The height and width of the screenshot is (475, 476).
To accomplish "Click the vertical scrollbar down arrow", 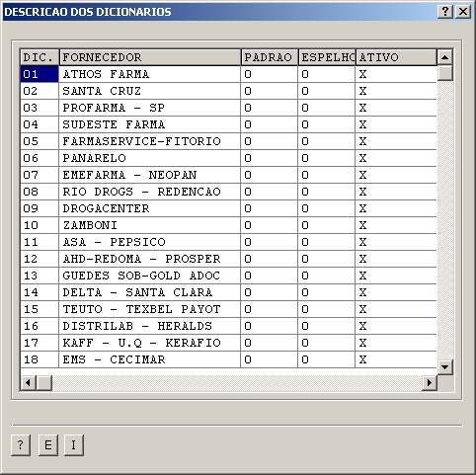I will click(x=445, y=366).
